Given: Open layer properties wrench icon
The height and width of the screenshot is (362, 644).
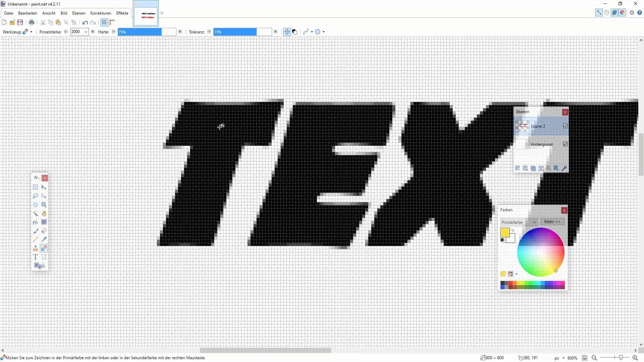Looking at the screenshot, I should point(564,168).
